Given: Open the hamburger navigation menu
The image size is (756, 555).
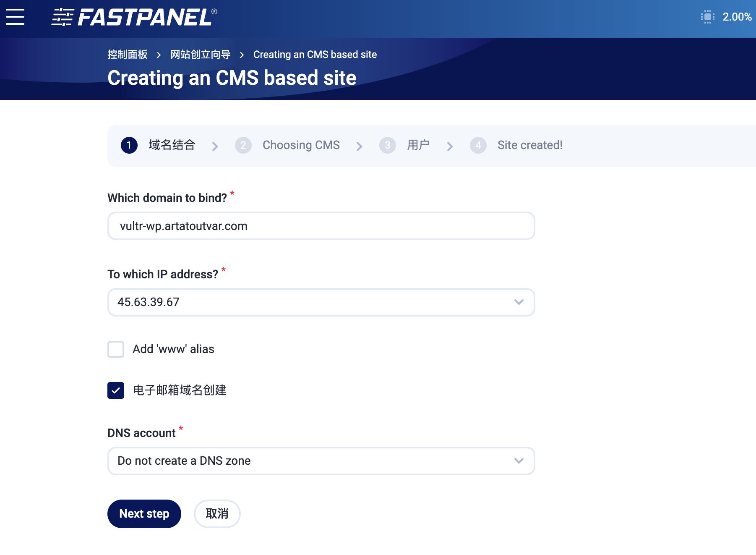Looking at the screenshot, I should tap(16, 17).
